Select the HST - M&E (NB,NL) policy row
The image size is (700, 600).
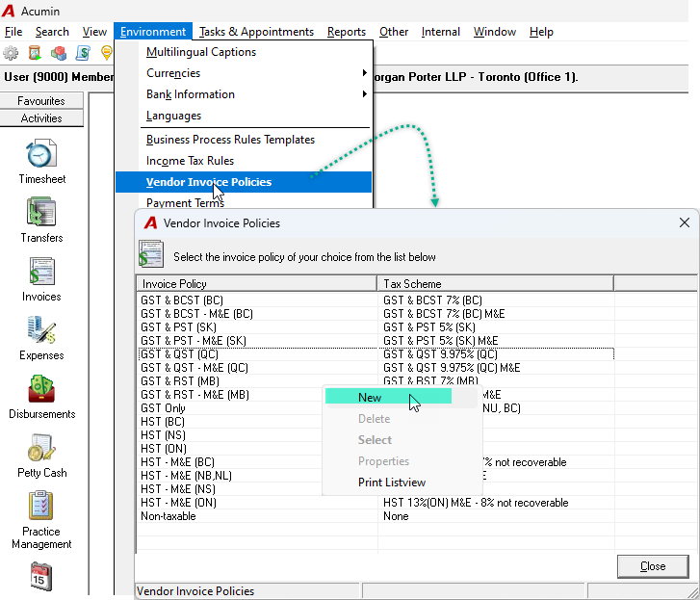pyautogui.click(x=230, y=476)
